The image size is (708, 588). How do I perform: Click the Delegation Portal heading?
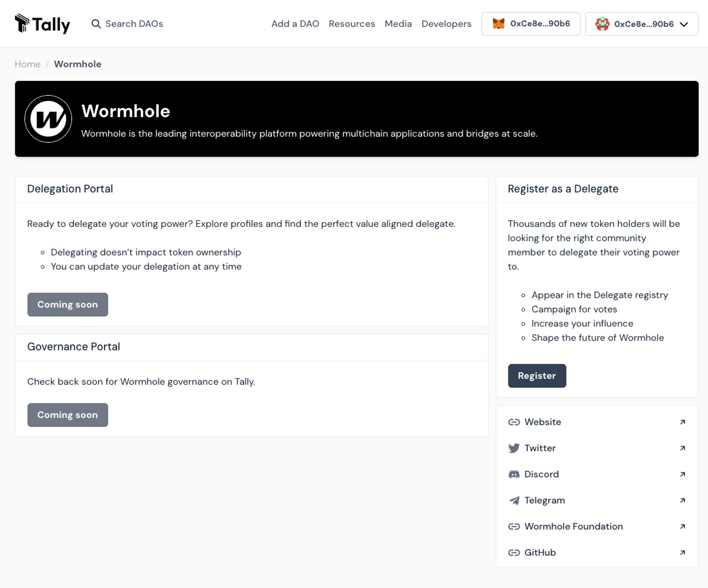point(70,189)
